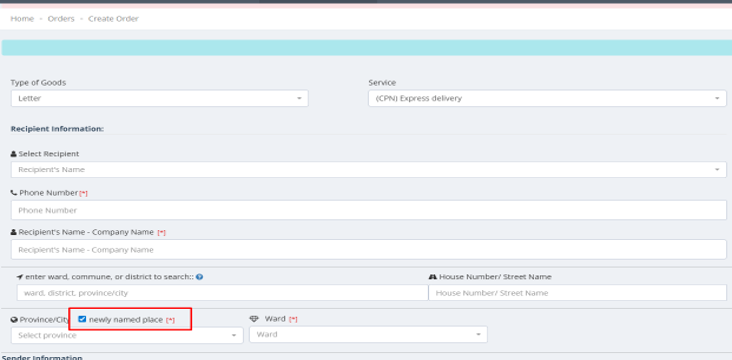The height and width of the screenshot is (360, 732).
Task: Click the Sender Information heading
Action: coord(42,357)
